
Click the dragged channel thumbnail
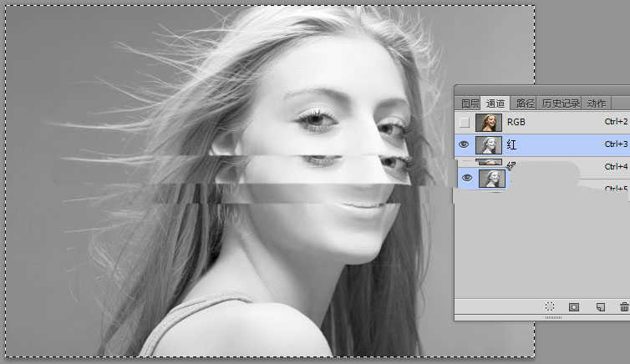(x=491, y=178)
